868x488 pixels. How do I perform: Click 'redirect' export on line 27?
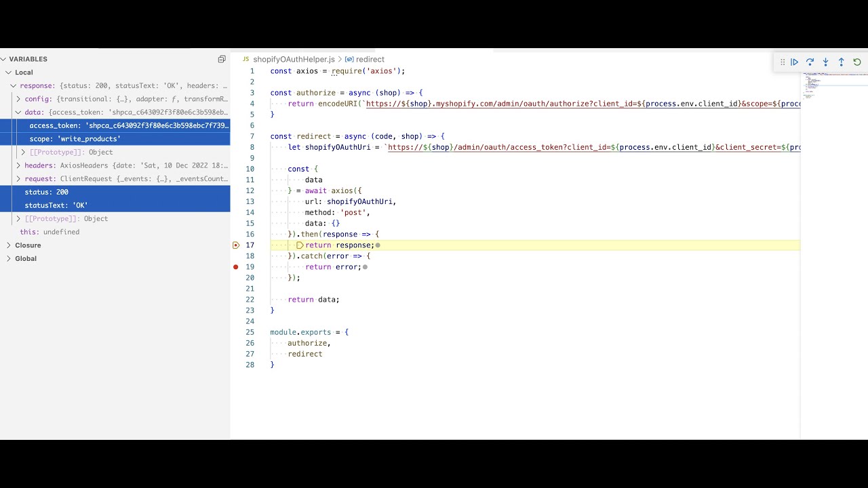tap(305, 354)
